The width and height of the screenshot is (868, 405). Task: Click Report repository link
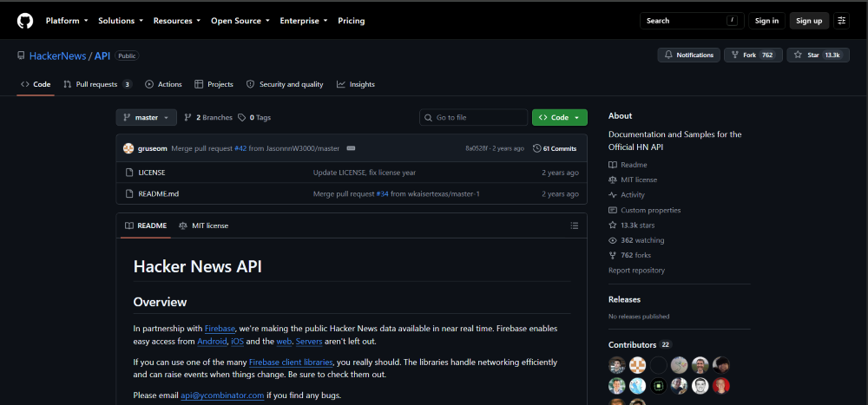click(x=636, y=270)
